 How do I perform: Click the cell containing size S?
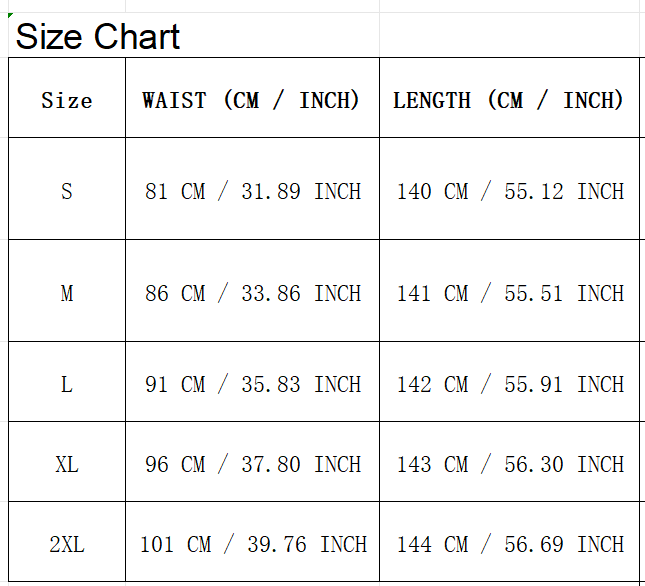(67, 189)
